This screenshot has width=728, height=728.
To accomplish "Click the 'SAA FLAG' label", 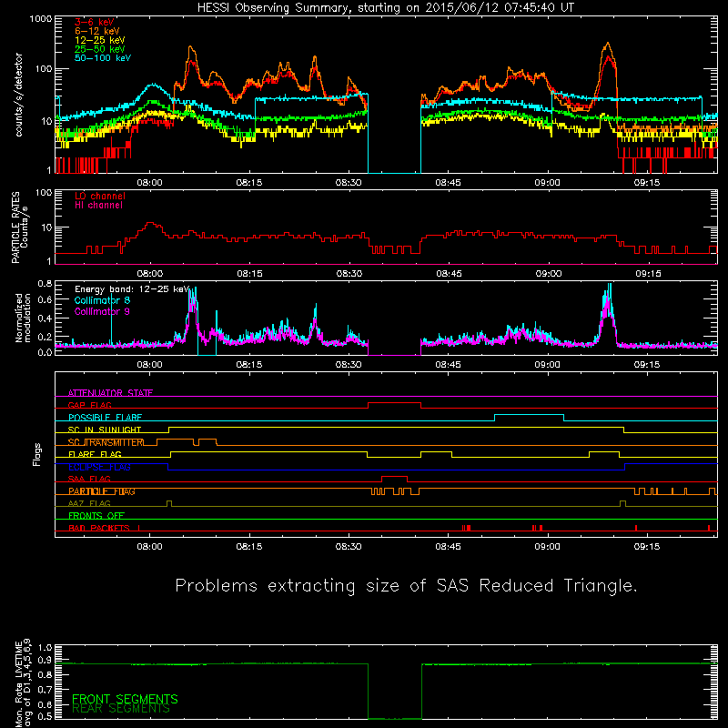I will point(89,479).
